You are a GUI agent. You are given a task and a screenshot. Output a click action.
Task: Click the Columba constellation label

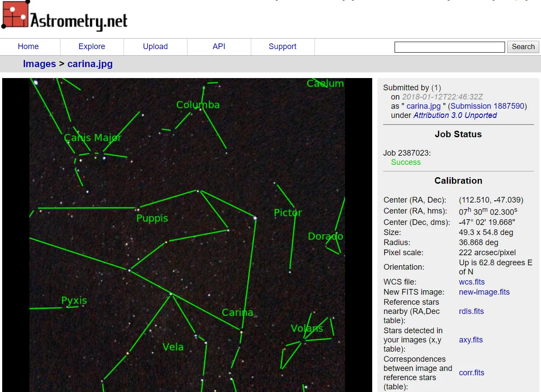(198, 105)
